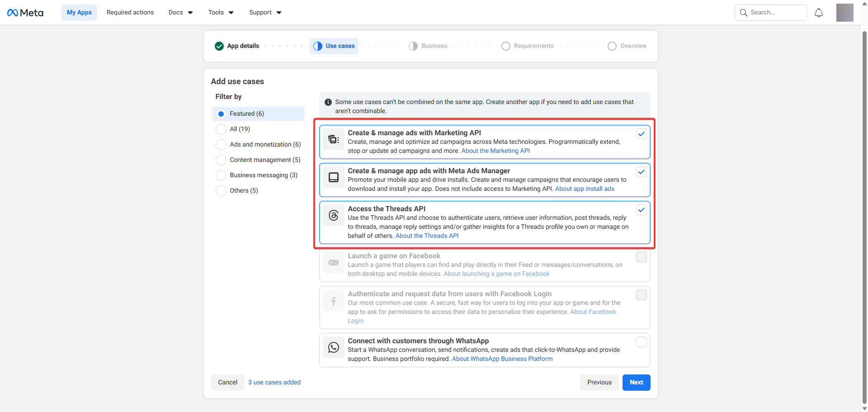Click the info icon in notice banner
This screenshot has width=868, height=412.
pos(328,102)
